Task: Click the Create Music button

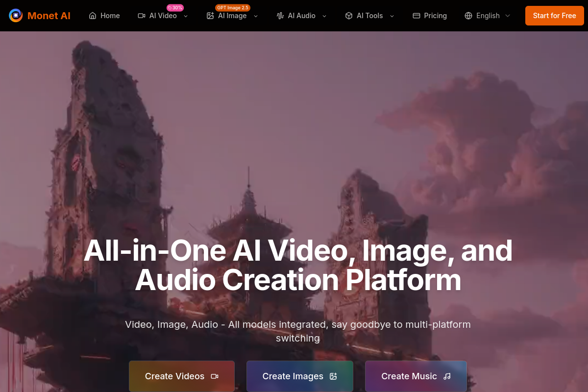Action: [416, 376]
